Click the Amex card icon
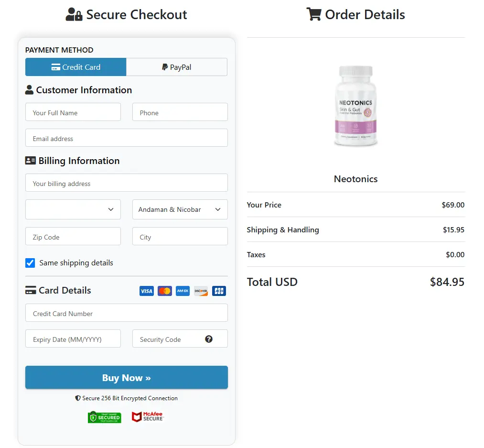The height and width of the screenshot is (448, 484). click(183, 291)
